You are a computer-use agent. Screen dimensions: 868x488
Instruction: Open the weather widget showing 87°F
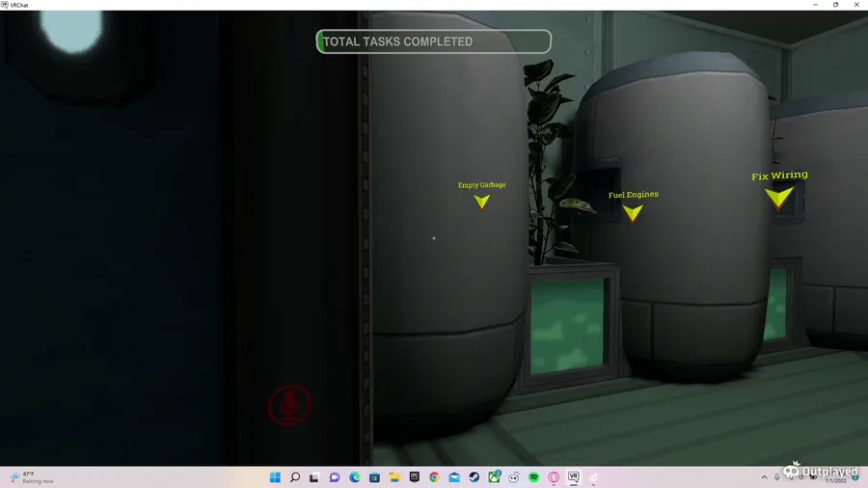(33, 477)
